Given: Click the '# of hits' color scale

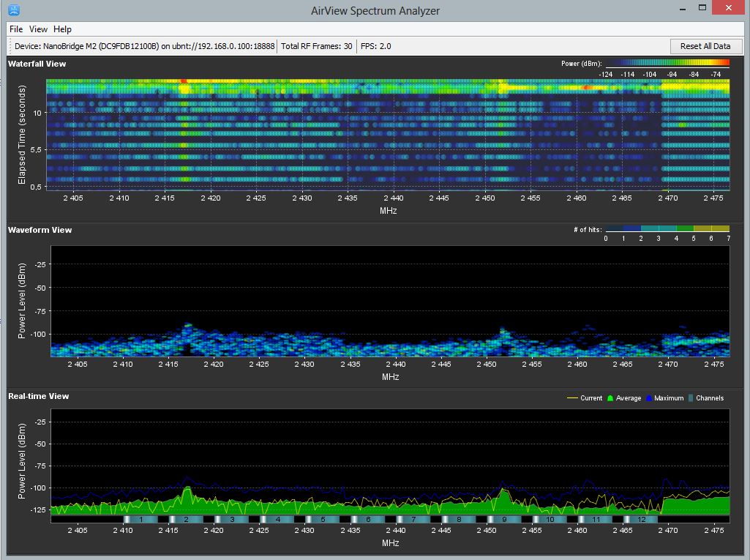Looking at the screenshot, I should point(667,229).
